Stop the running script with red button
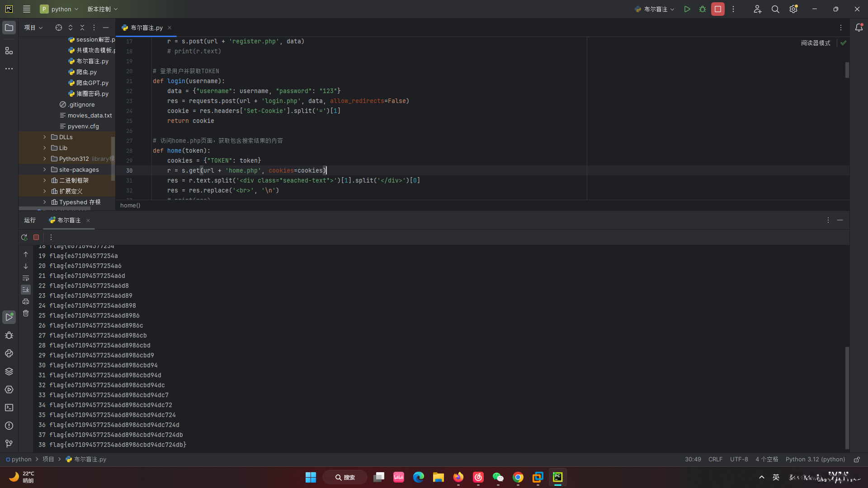This screenshot has width=868, height=488. (x=717, y=9)
